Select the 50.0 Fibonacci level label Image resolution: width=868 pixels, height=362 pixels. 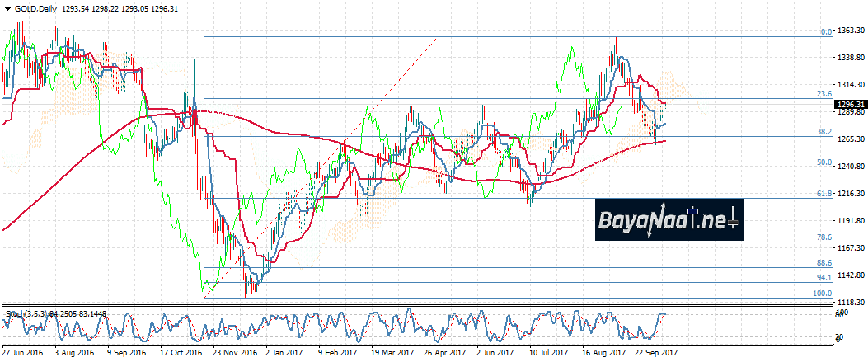pos(823,162)
